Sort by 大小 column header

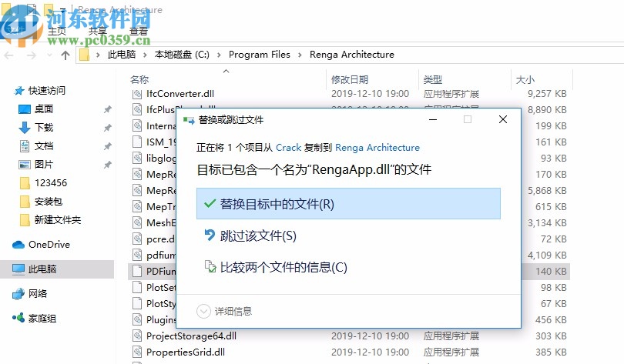(525, 80)
